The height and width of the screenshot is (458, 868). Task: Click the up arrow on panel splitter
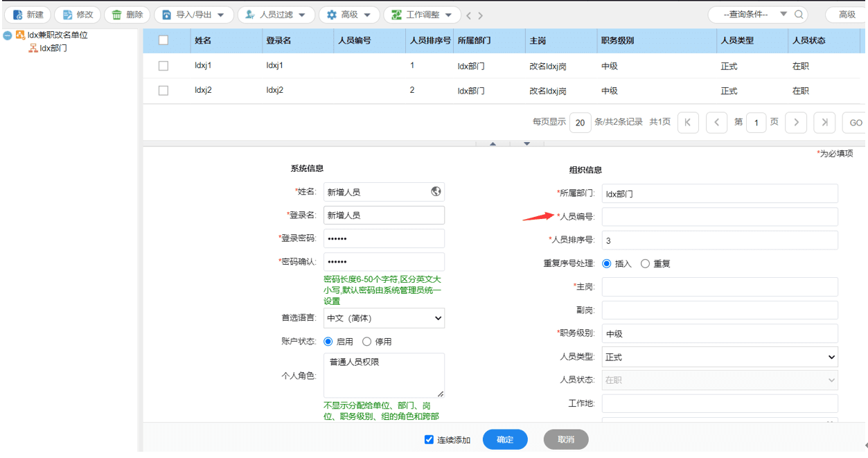point(493,144)
